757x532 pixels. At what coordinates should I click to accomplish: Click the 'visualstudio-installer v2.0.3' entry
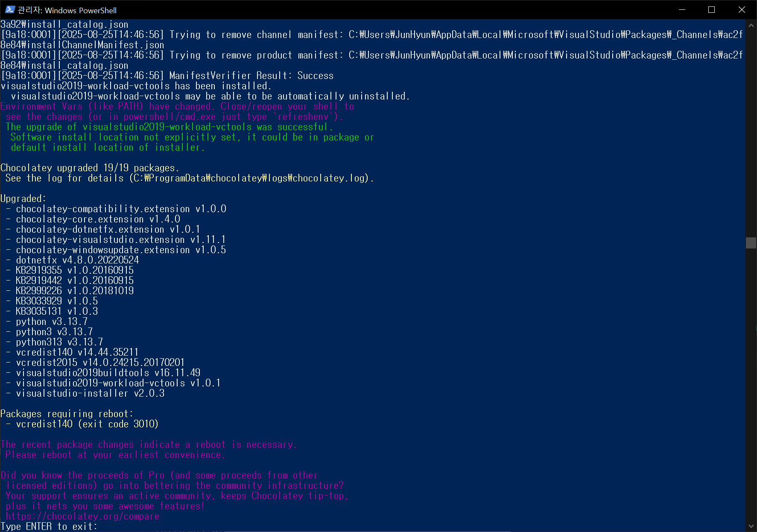click(x=90, y=393)
